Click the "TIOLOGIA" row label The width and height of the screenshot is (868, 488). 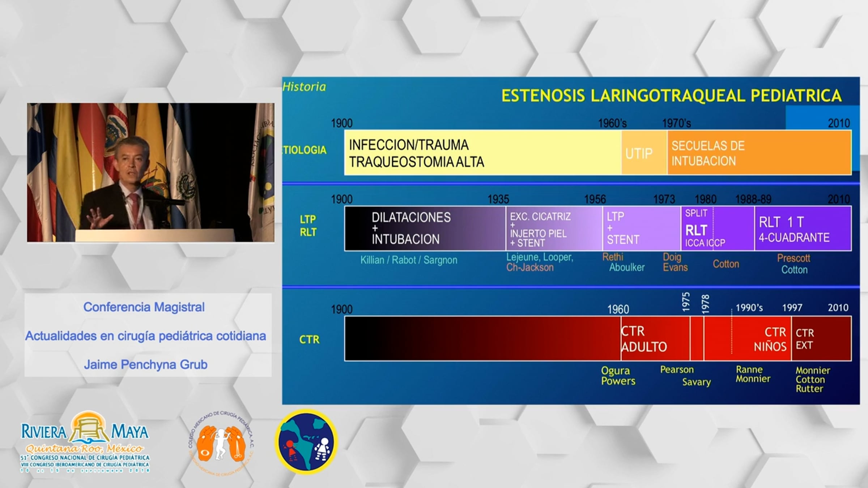pos(305,150)
